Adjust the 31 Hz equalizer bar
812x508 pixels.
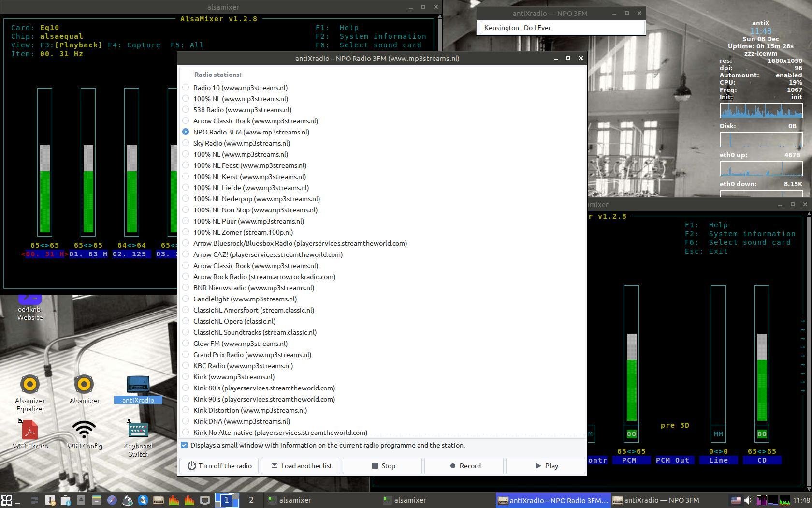tap(44, 162)
